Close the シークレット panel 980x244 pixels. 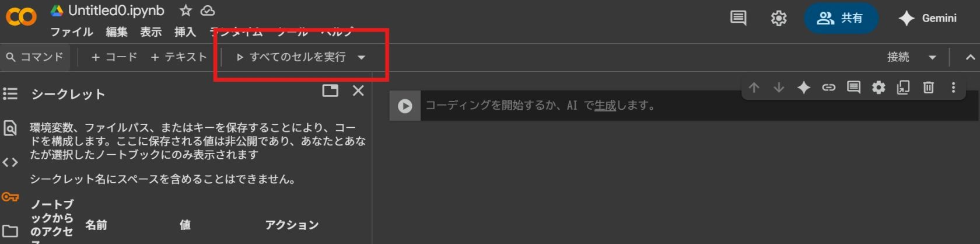[358, 90]
